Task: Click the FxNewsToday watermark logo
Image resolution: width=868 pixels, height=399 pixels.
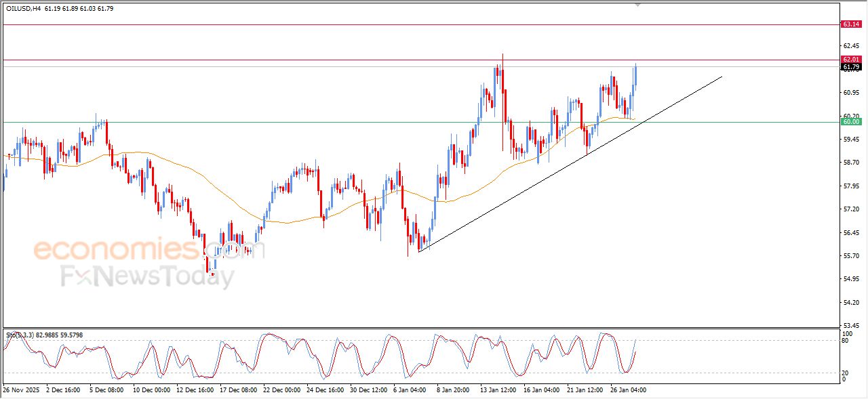Action: (x=147, y=277)
